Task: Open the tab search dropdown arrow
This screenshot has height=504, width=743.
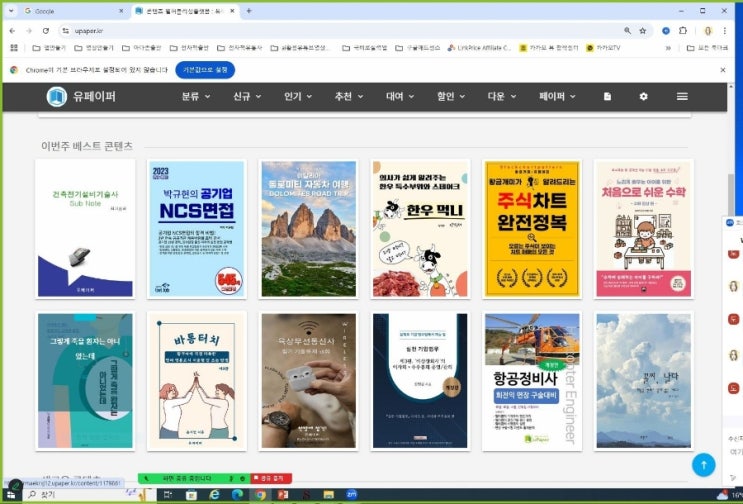Action: pos(11,11)
